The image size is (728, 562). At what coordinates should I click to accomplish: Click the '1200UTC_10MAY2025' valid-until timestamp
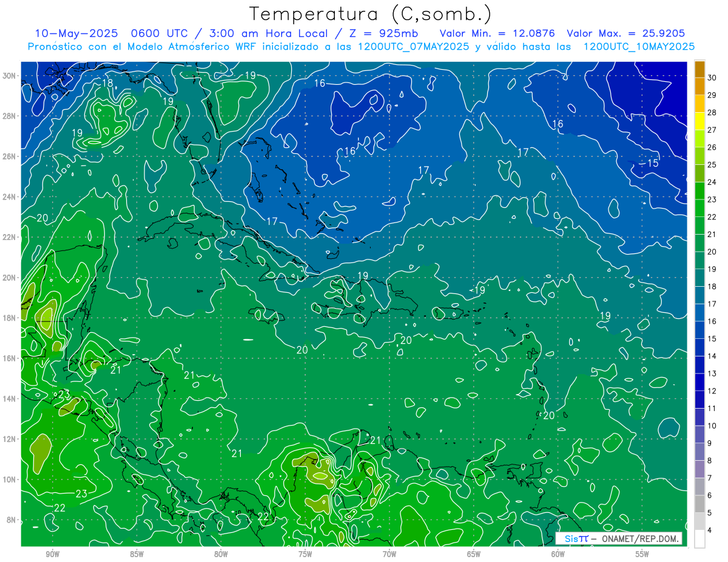pos(639,47)
